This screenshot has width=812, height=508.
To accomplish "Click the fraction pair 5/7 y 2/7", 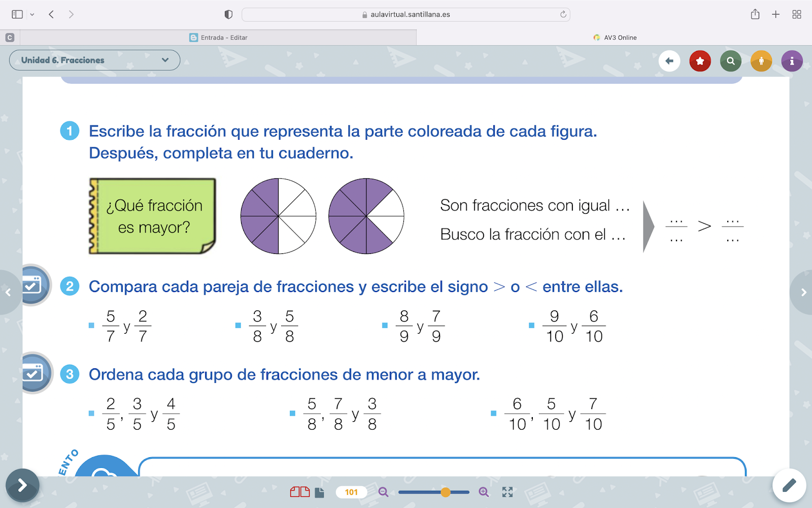I will 126,326.
